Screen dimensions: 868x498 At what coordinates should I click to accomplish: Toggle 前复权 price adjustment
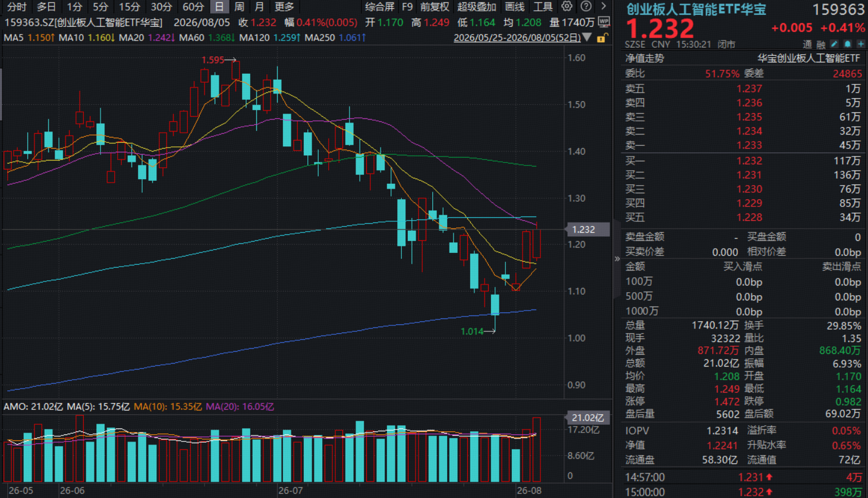pos(435,7)
